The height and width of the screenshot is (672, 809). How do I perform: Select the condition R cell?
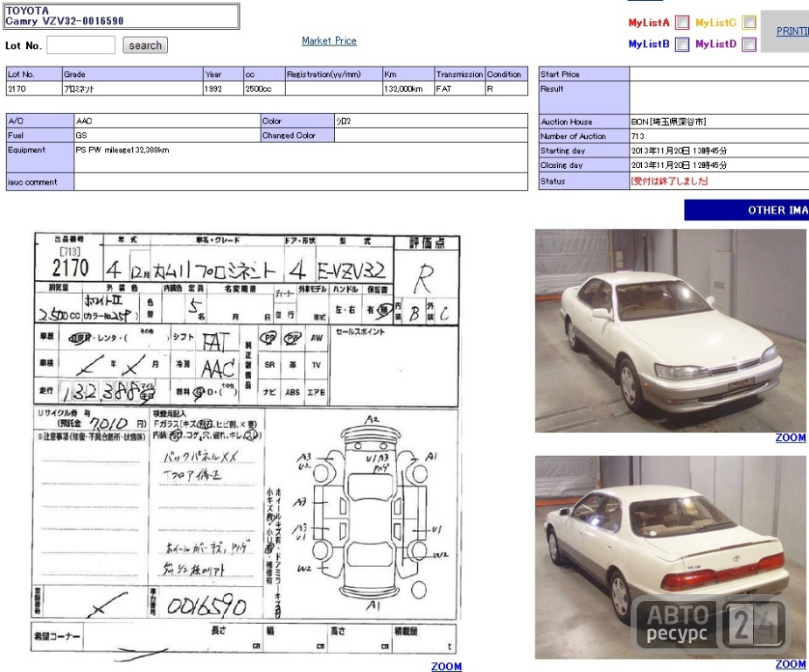[506, 88]
